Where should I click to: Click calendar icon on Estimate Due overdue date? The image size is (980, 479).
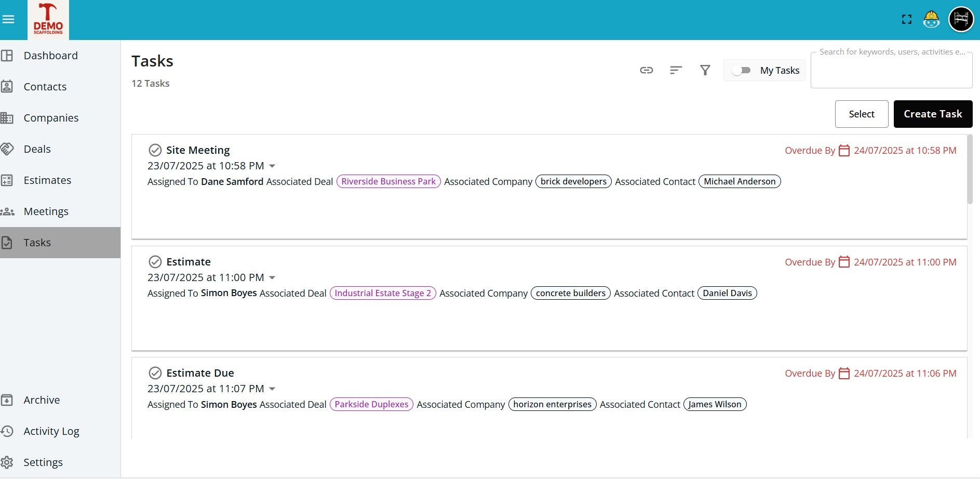844,373
